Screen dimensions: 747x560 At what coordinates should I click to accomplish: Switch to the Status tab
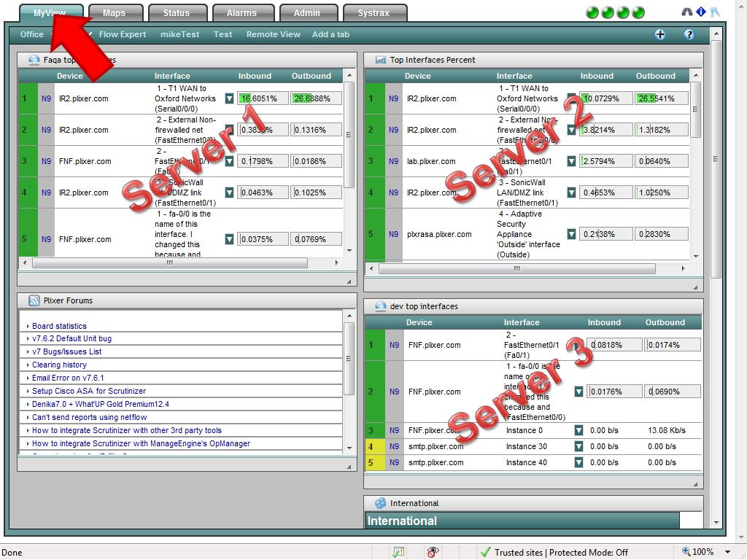click(x=177, y=13)
